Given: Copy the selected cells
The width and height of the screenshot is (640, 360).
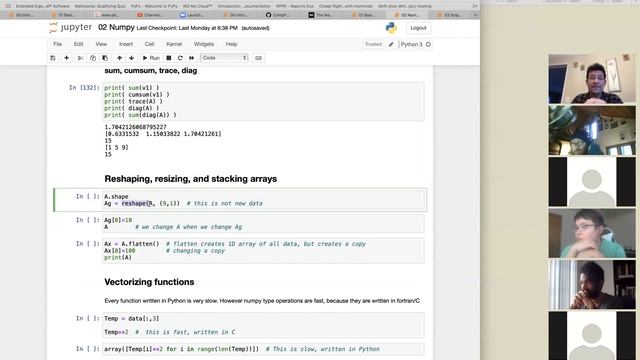Looking at the screenshot, I should click(93, 58).
